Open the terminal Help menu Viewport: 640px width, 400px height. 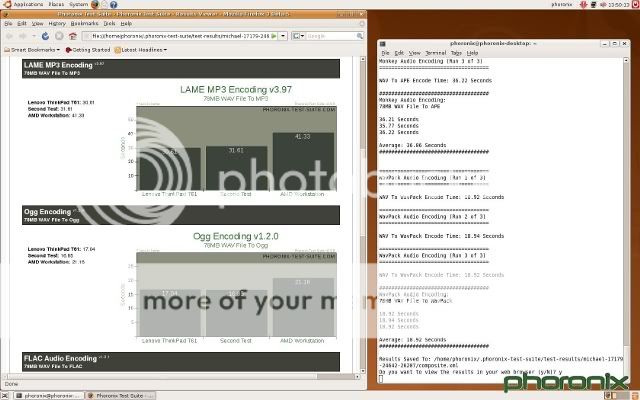pos(472,53)
